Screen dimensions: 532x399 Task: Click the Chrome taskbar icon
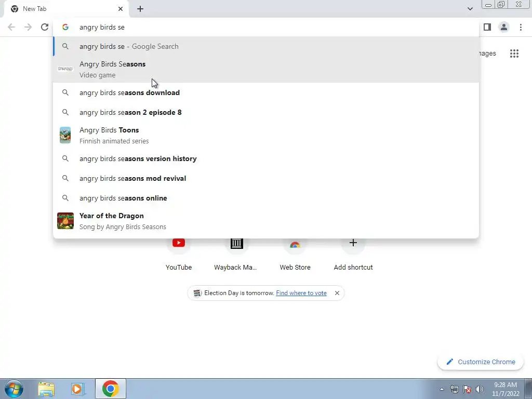point(111,389)
